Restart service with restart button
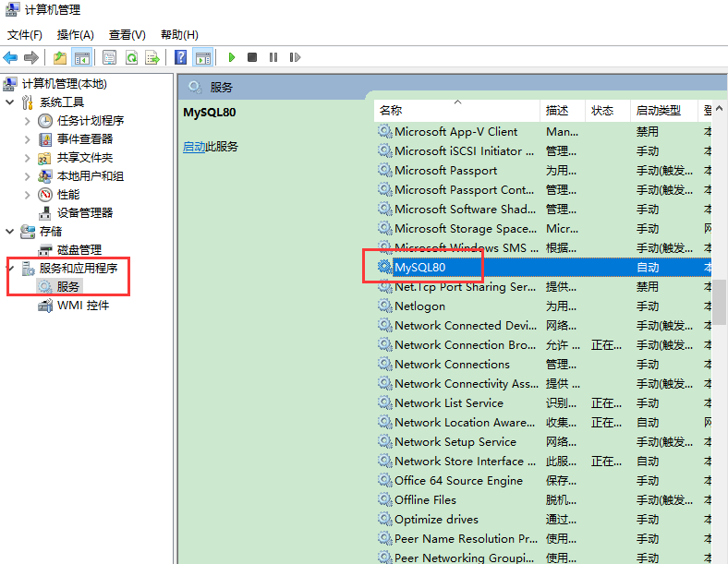Viewport: 728px width, 564px height. [x=295, y=57]
